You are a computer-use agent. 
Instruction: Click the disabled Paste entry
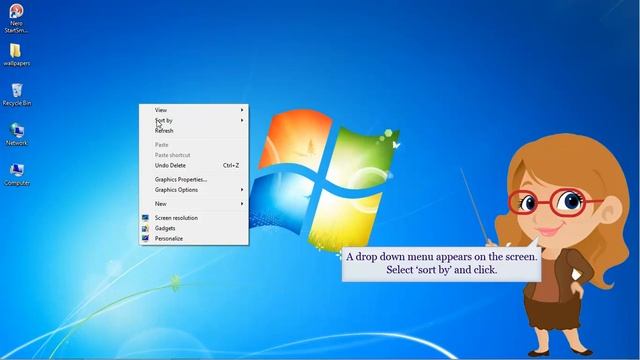point(193,144)
